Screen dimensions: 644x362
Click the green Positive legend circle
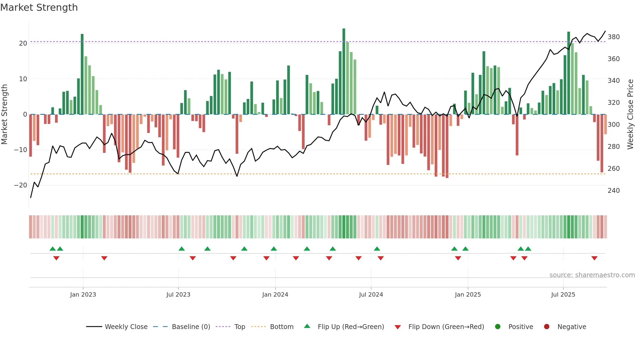498,327
